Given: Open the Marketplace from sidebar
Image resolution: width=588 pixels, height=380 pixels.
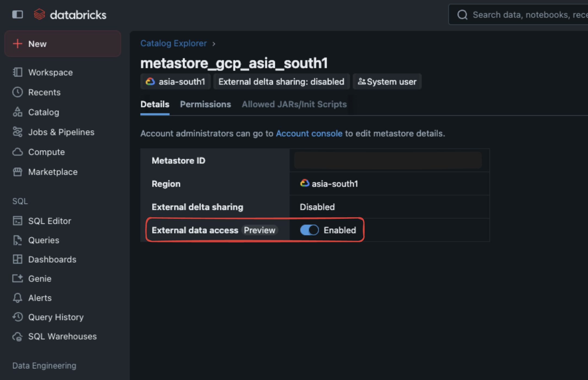Looking at the screenshot, I should [x=52, y=172].
